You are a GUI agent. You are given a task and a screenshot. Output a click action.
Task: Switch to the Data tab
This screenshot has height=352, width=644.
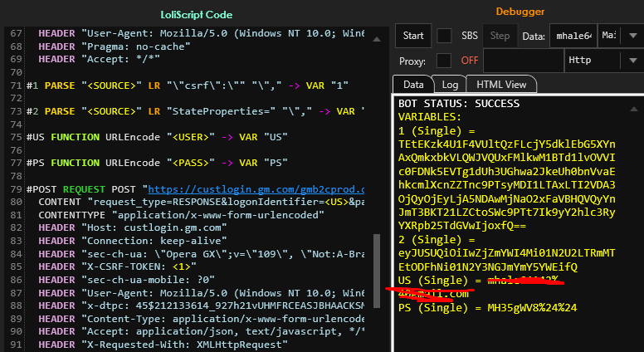tap(413, 85)
